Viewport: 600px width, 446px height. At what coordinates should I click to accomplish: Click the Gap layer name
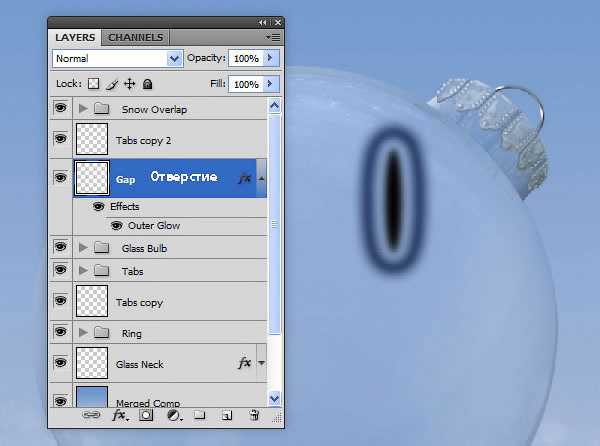(x=126, y=179)
